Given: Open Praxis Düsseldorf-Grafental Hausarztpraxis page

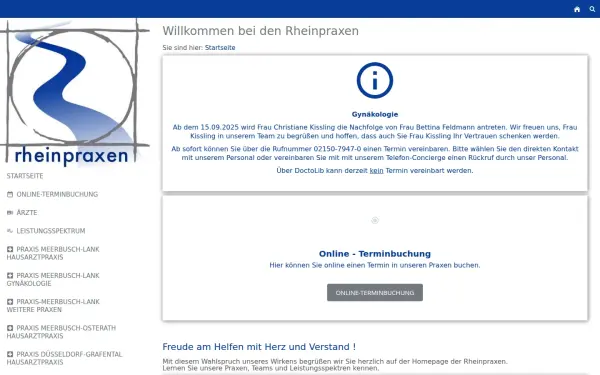Looking at the screenshot, I should [x=64, y=358].
